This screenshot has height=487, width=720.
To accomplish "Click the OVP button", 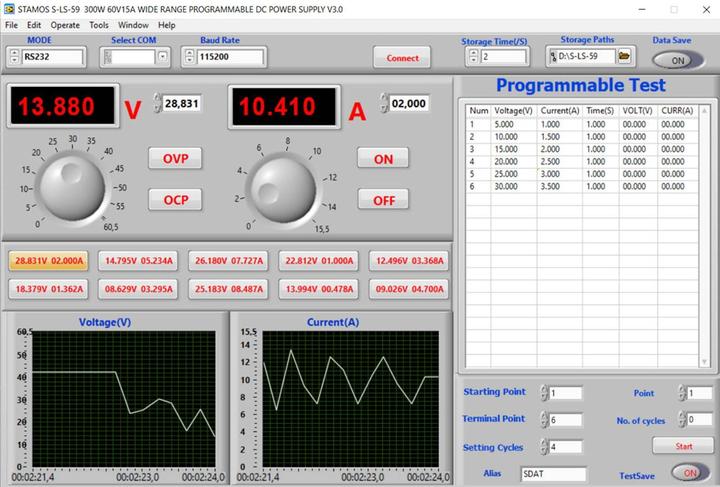I will click(175, 158).
